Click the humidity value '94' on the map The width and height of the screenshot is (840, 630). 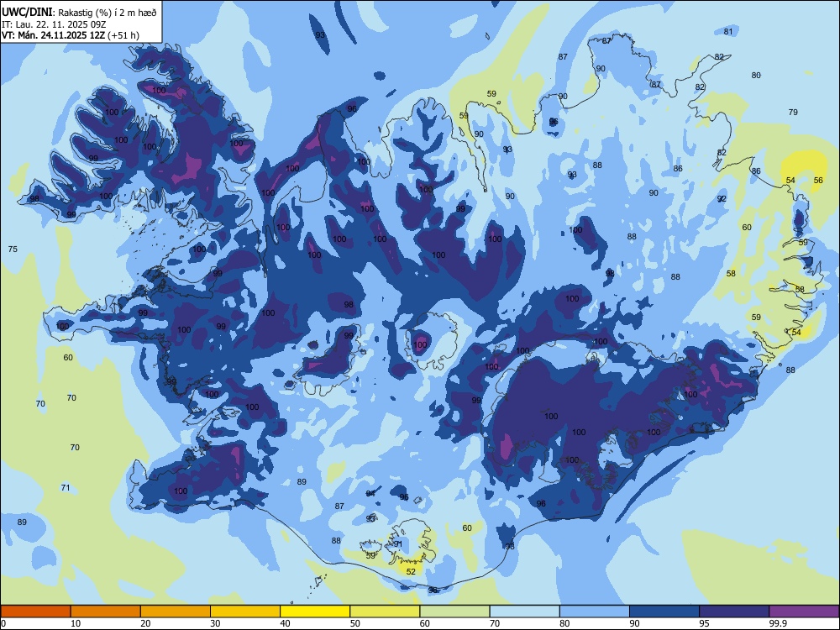[370, 493]
